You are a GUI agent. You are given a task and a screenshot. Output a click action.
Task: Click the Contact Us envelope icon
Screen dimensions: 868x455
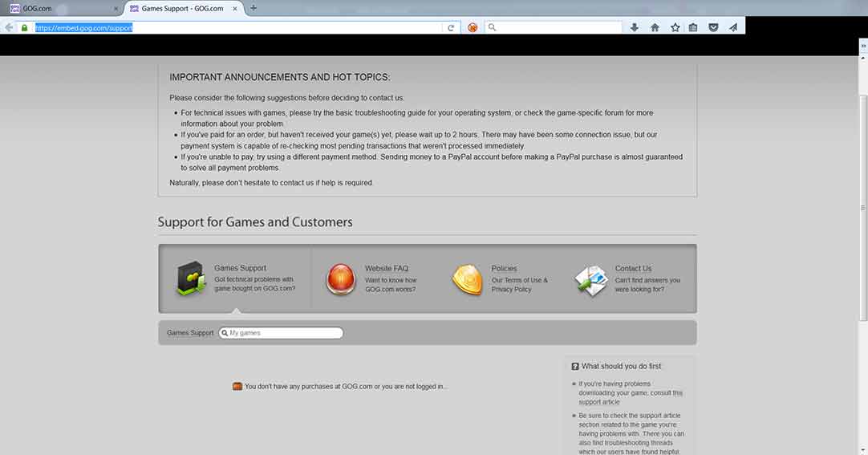591,280
